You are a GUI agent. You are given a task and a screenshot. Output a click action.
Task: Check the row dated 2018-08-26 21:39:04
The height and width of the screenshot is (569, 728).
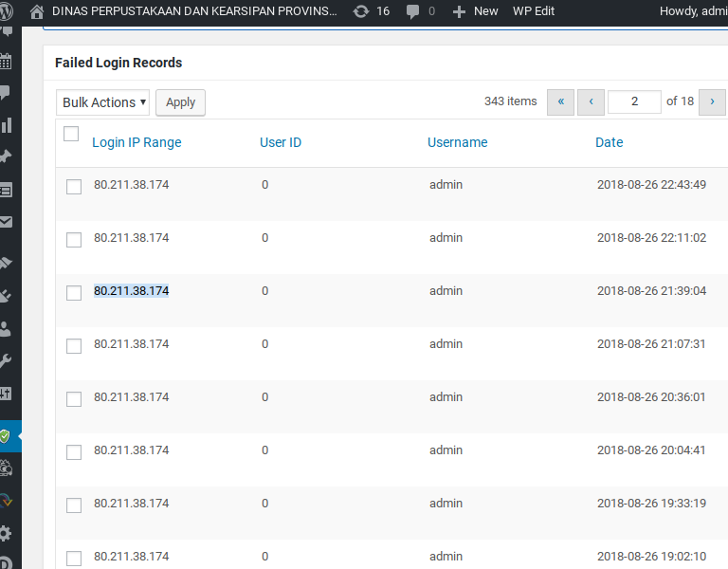pyautogui.click(x=74, y=293)
